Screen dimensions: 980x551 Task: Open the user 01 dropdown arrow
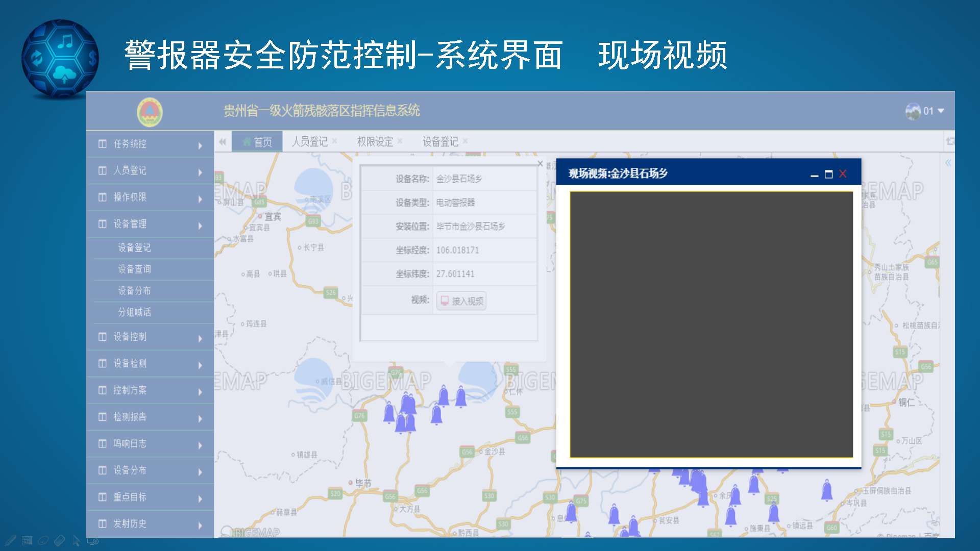(x=941, y=111)
